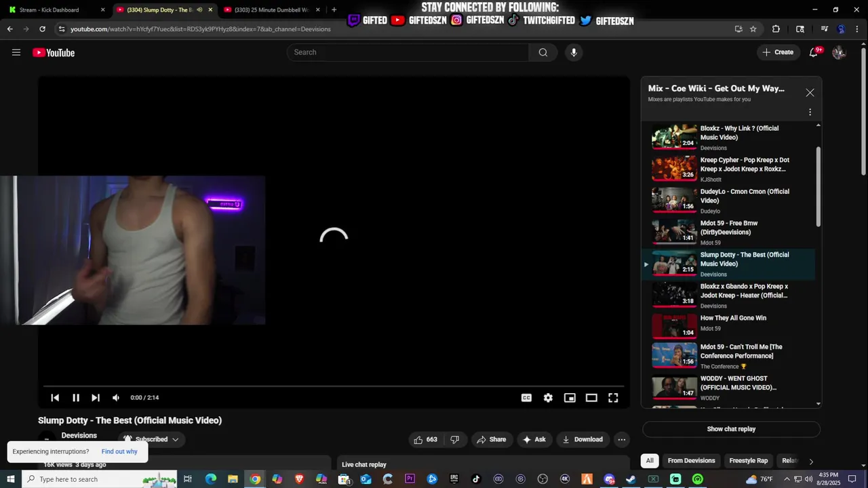Like the Slump Dotty video
Screen dimensions: 868x488
426,439
